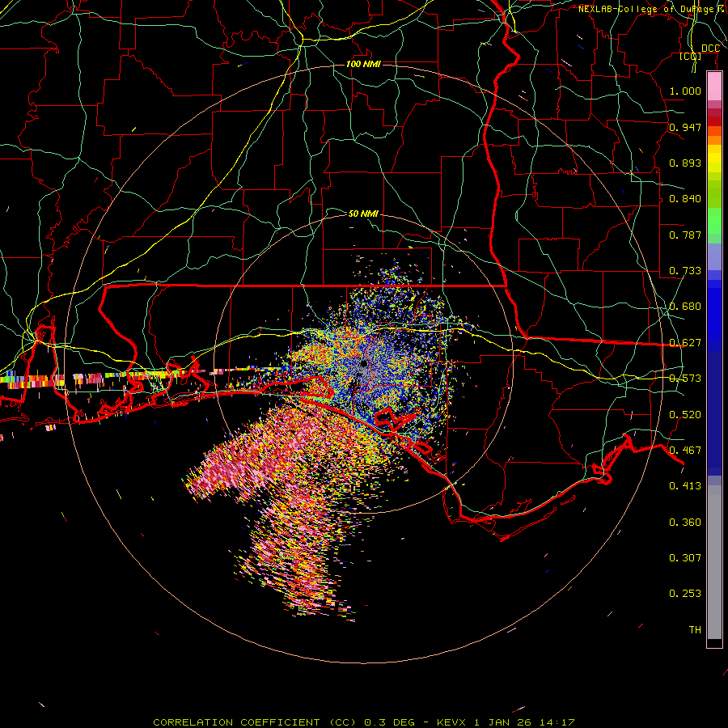Click the 0.307 scale value
This screenshot has height=728, width=728.
point(685,558)
